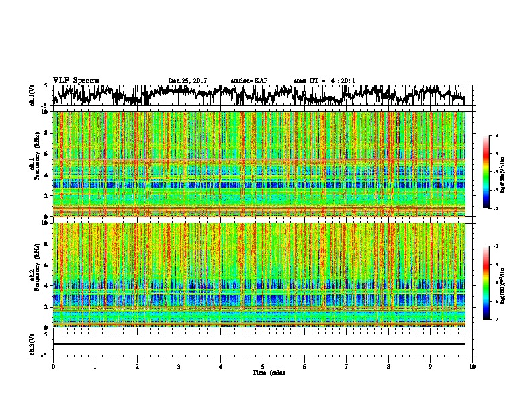Click the '-7' label on ch.2 color bar
This screenshot has width=532, height=411.
tap(496, 319)
